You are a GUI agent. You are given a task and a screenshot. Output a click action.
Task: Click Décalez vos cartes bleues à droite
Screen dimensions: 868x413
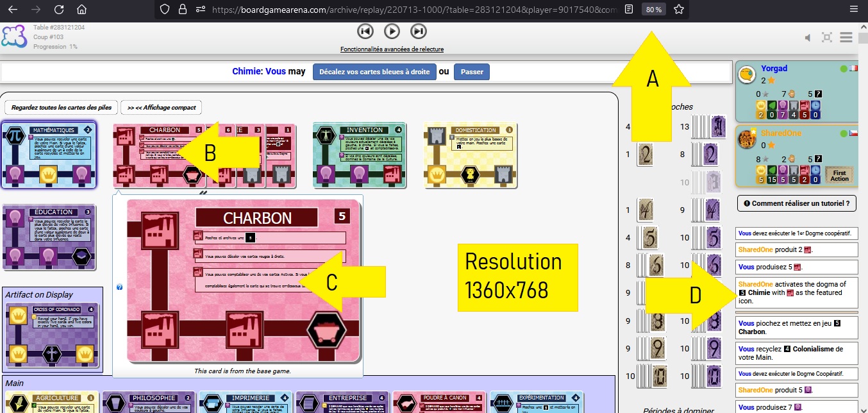(374, 72)
